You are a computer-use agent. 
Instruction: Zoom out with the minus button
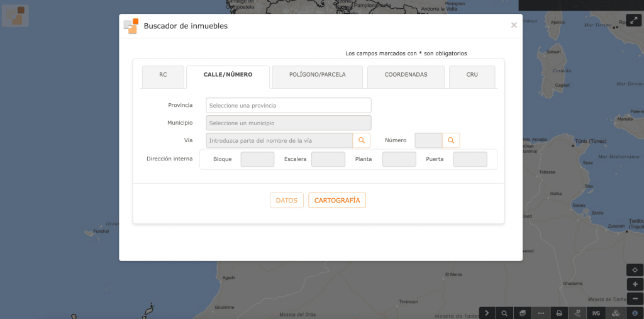tap(635, 299)
